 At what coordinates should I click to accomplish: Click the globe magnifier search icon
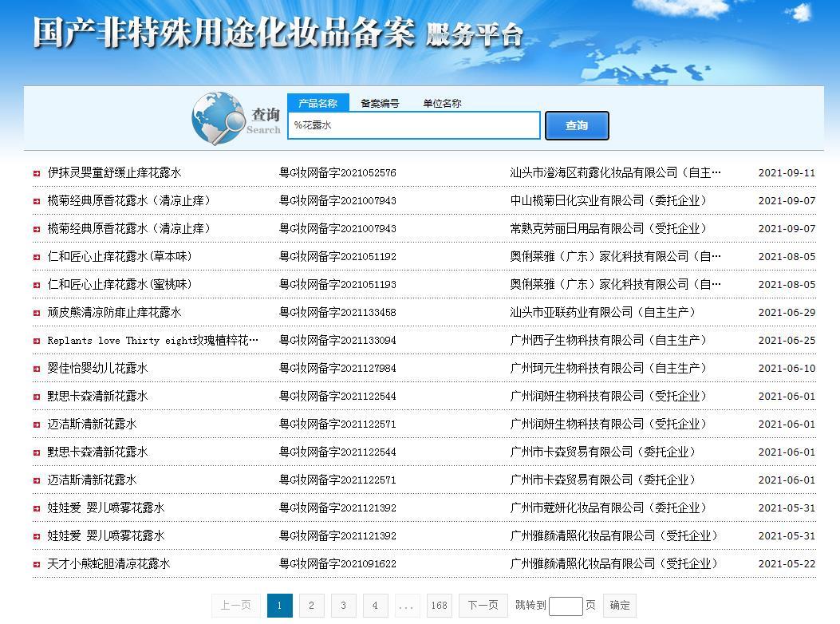(219, 118)
